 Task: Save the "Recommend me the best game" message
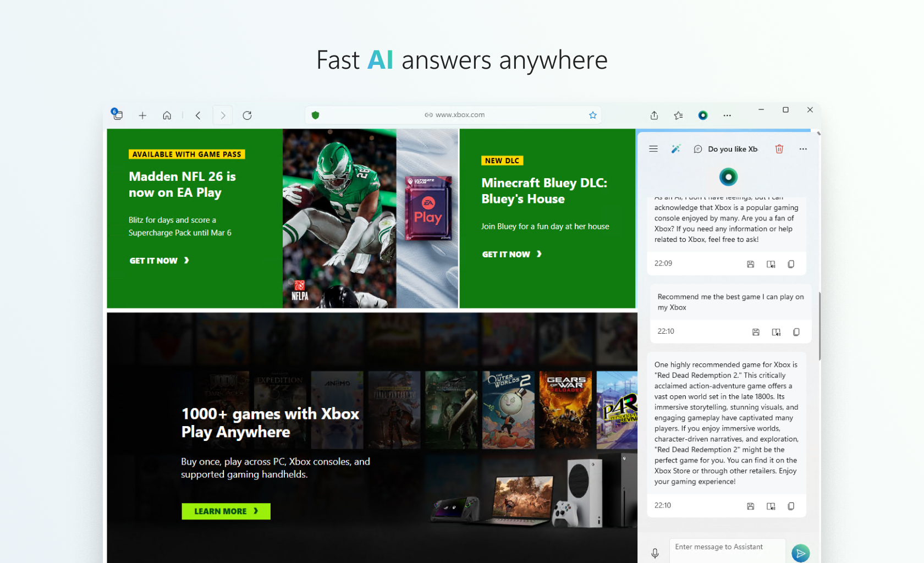[x=756, y=332]
